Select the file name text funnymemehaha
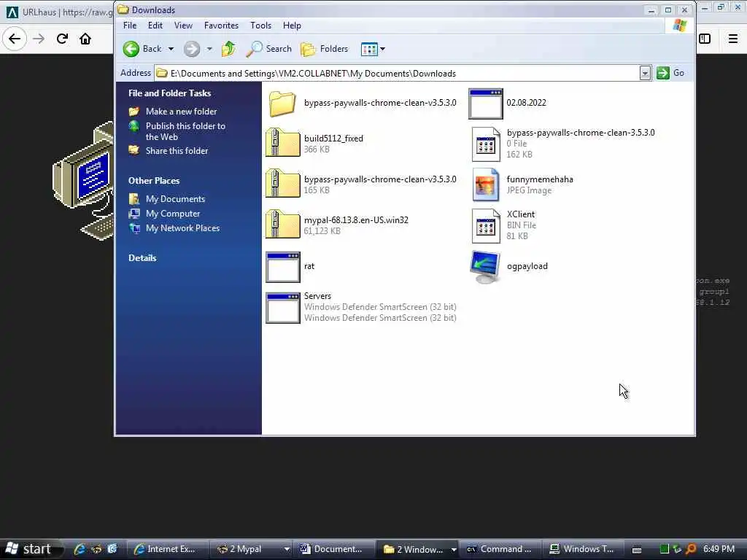The height and width of the screenshot is (560, 747). (540, 179)
